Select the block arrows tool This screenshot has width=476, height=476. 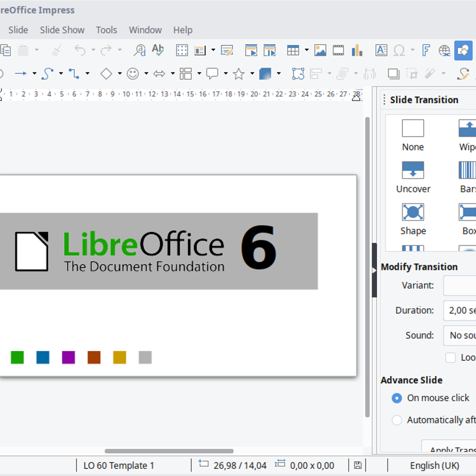click(x=159, y=73)
